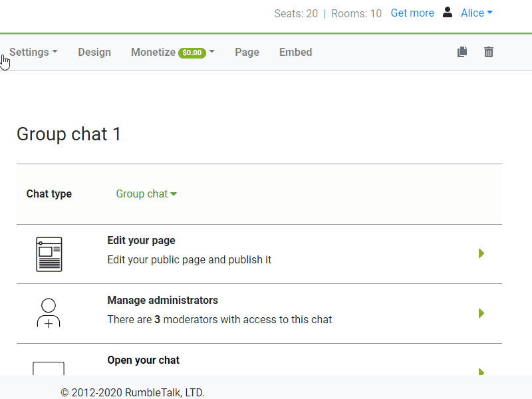532x399 pixels.
Task: Open the Group chat type dropdown
Action: (x=146, y=194)
